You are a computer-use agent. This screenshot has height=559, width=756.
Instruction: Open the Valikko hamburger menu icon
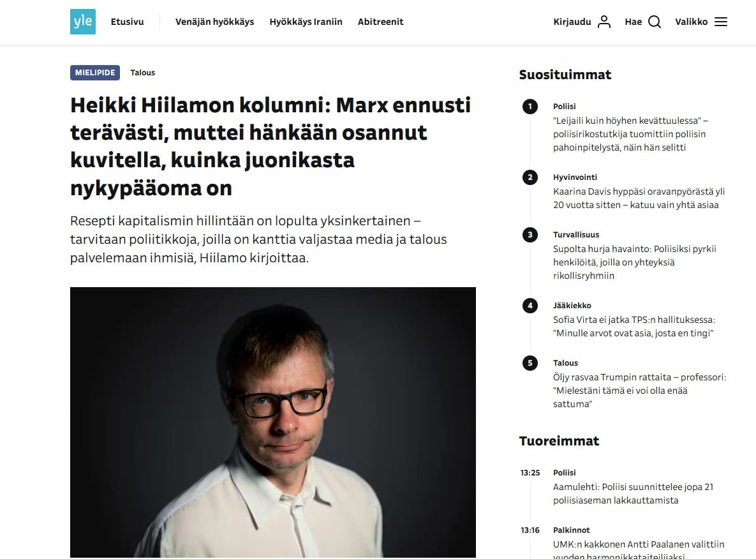[721, 22]
